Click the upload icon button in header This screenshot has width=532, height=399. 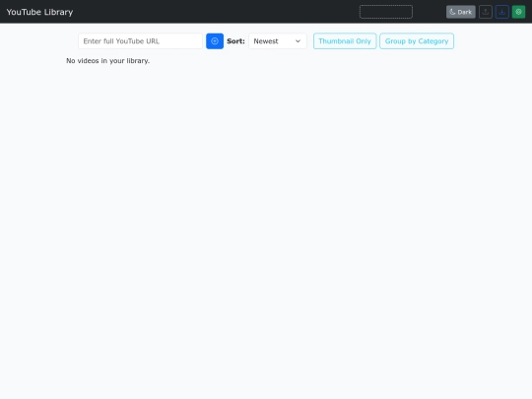click(486, 12)
